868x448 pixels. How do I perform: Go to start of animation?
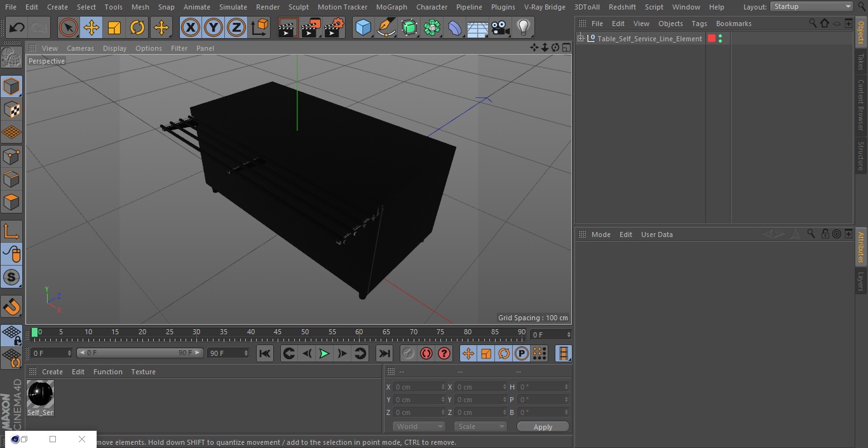coord(265,353)
